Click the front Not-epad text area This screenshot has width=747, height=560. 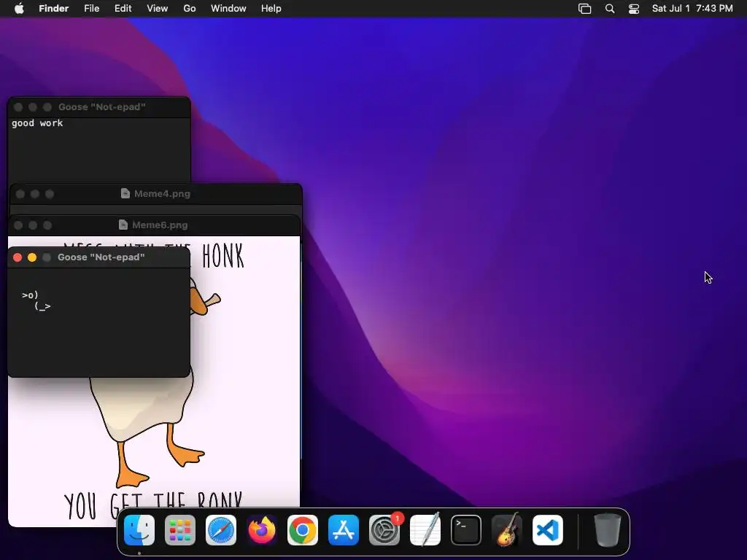(x=99, y=322)
